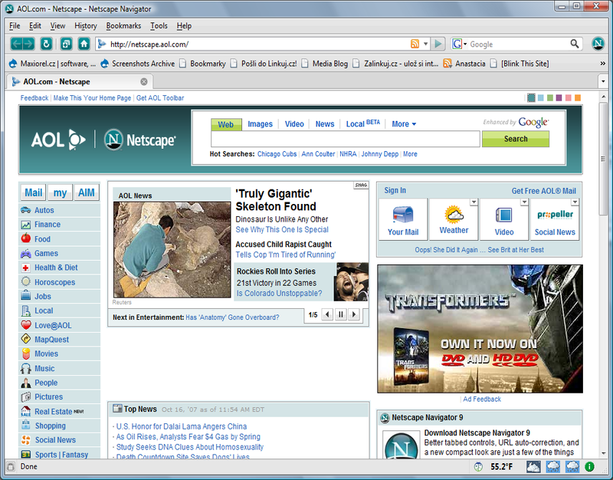Image resolution: width=613 pixels, height=480 pixels.
Task: Click Get Free AOL Mail link
Action: 543,191
